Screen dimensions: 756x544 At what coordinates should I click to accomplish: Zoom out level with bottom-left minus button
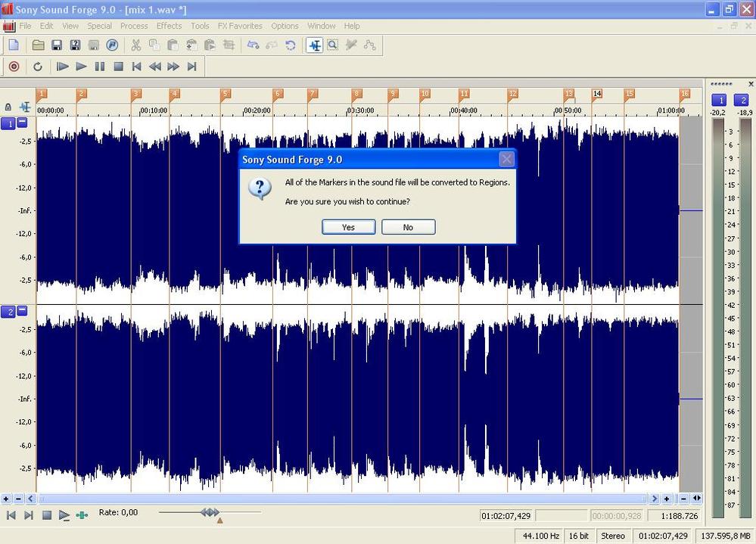(x=18, y=499)
